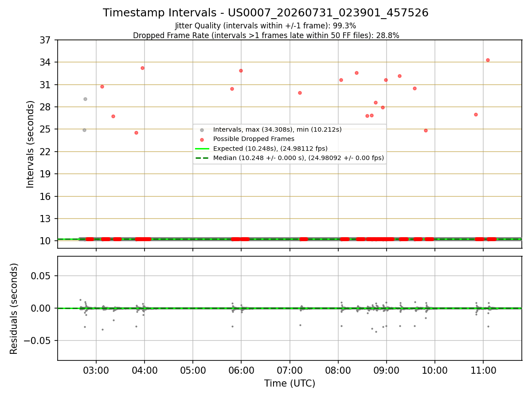
Task: Click the Median legend text label
Action: click(298, 158)
